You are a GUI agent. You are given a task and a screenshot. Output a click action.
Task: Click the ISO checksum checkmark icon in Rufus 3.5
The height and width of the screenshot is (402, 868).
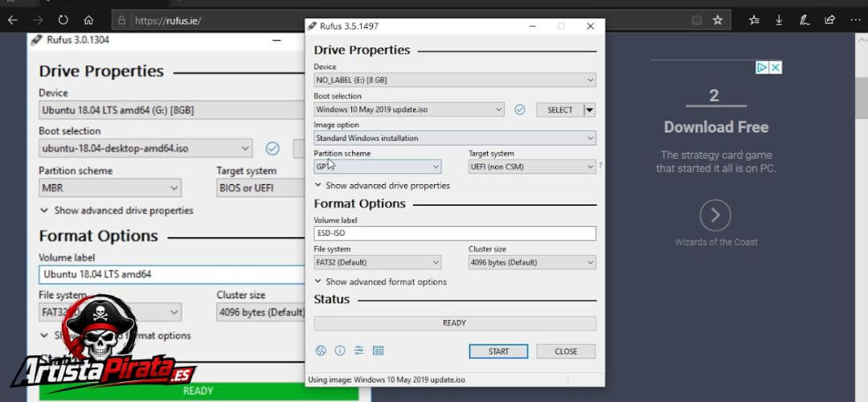pyautogui.click(x=520, y=109)
